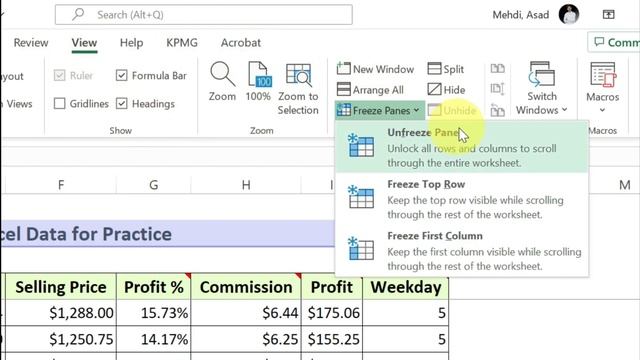This screenshot has height=360, width=640.
Task: Choose Unfreeze Panes menu option
Action: 462,147
